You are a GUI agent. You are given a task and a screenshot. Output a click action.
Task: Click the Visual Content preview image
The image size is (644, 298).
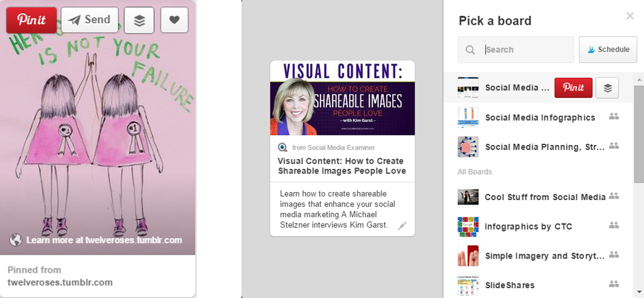click(x=342, y=98)
